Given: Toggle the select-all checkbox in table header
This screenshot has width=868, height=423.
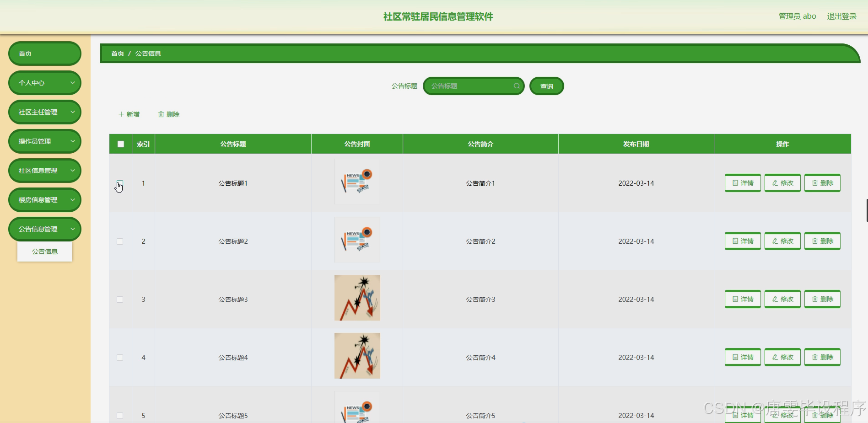Looking at the screenshot, I should click(121, 144).
